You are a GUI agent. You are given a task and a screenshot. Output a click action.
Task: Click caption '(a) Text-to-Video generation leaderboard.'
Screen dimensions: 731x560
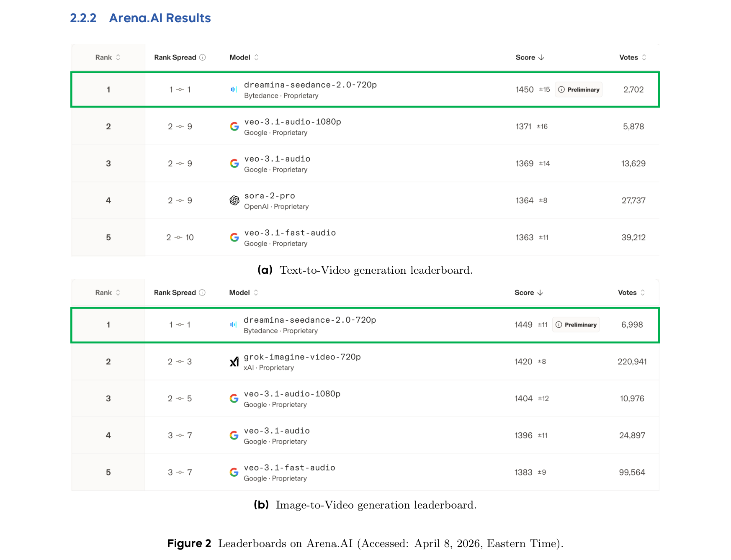point(365,270)
